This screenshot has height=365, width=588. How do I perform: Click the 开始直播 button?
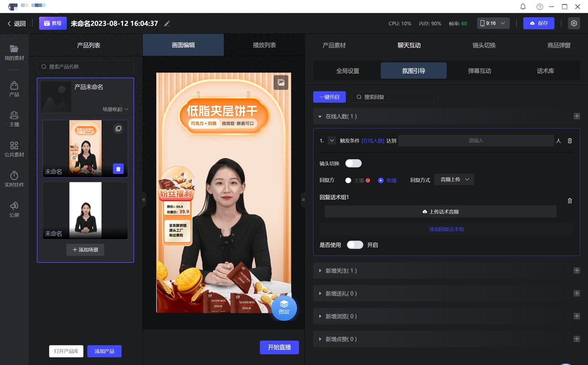[x=279, y=347]
